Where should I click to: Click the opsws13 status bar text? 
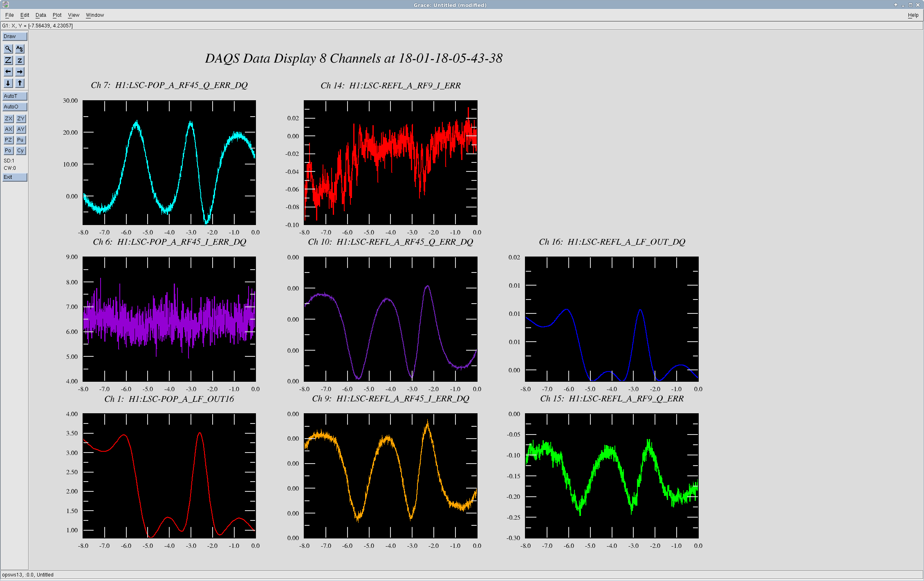(x=28, y=575)
